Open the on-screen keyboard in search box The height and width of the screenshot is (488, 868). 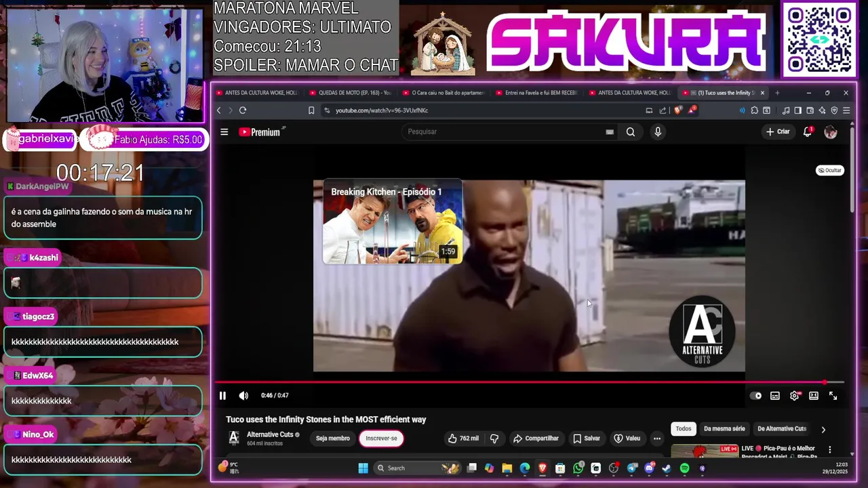[x=610, y=132]
